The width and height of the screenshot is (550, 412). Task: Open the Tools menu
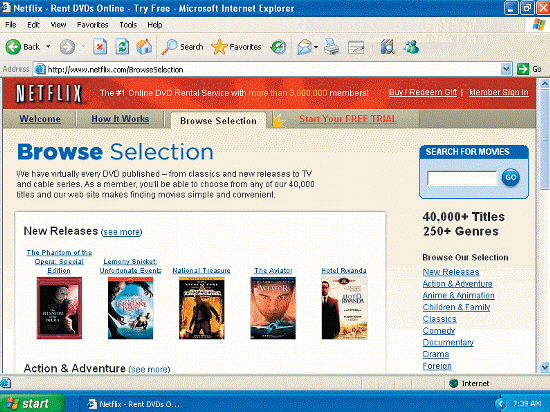128,25
